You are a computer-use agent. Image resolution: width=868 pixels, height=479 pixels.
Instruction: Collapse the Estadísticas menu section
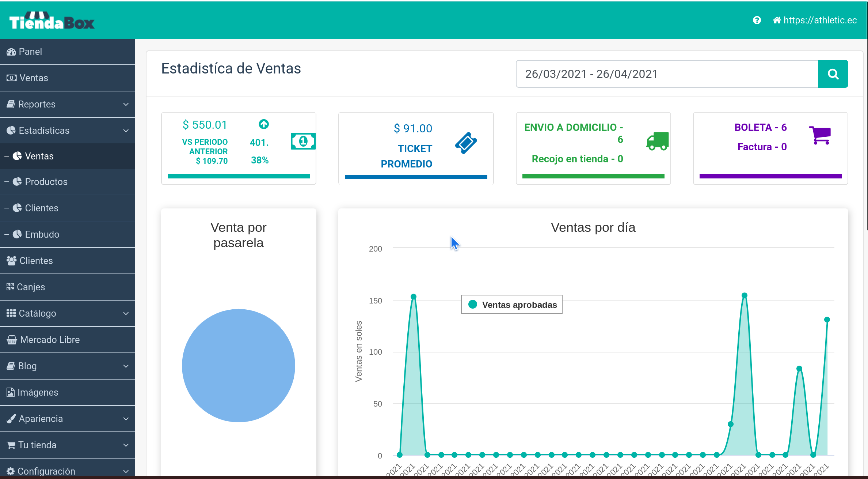[x=67, y=131]
